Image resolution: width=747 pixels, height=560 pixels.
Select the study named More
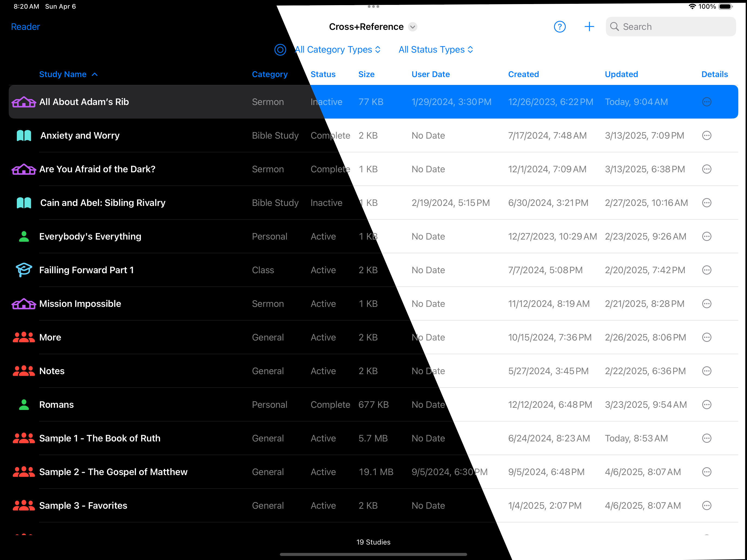click(373, 338)
